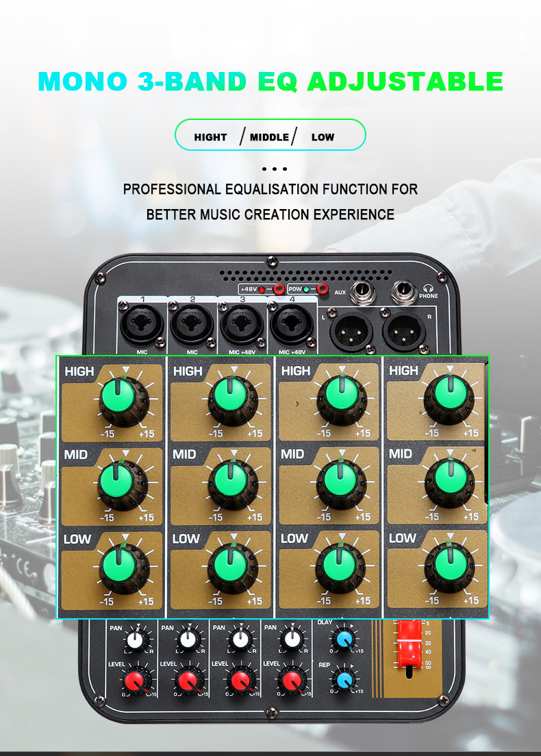Click 'PROFESSIONAL EQUALISATION FUNCTION FOR' text line
Viewport: 541px width, 756px height.
(270, 189)
